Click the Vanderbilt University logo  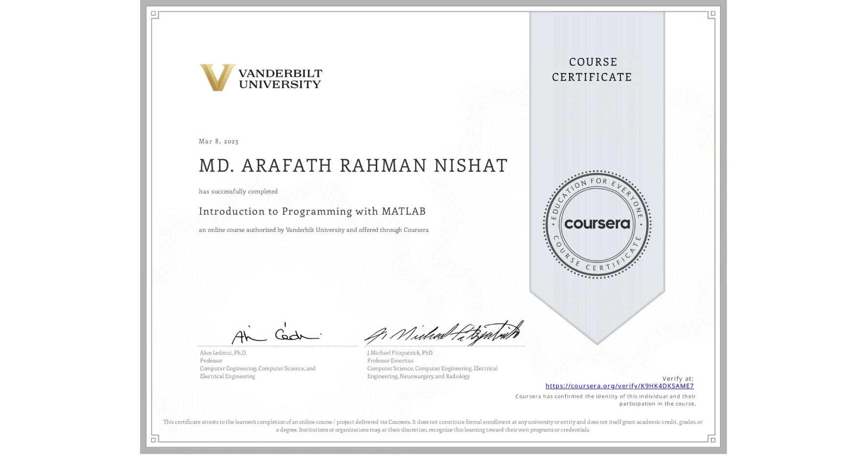coord(262,76)
